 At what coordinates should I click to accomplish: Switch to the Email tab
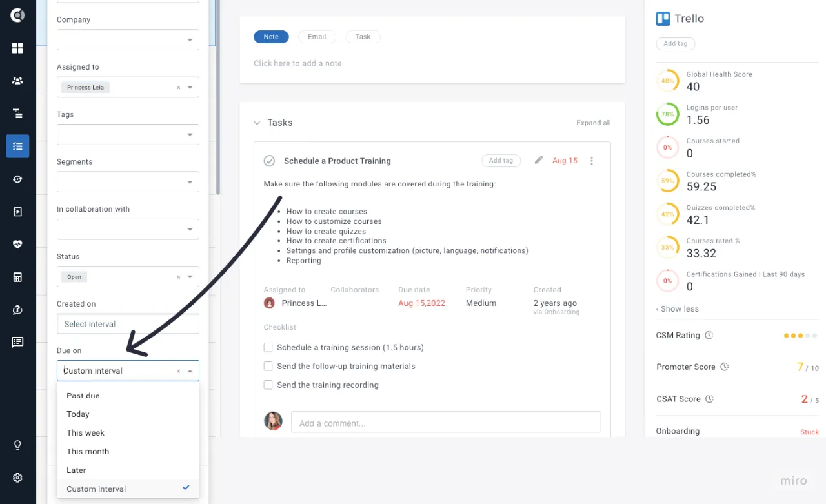point(317,37)
